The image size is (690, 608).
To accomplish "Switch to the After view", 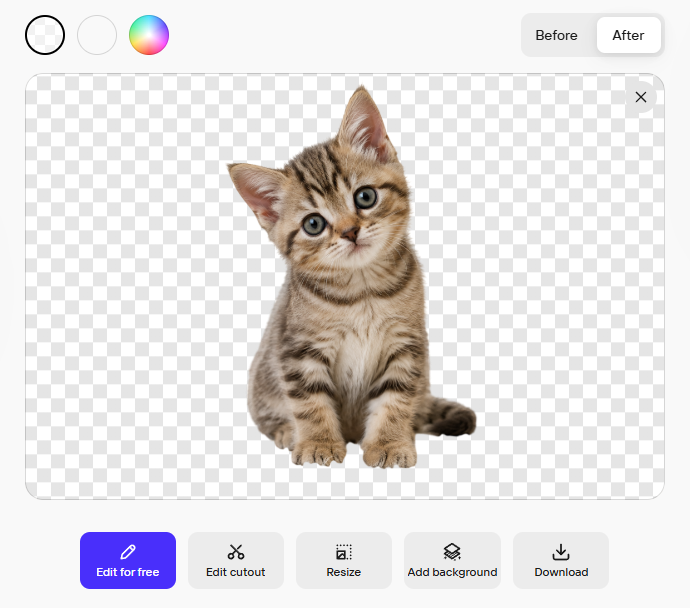I will (628, 35).
